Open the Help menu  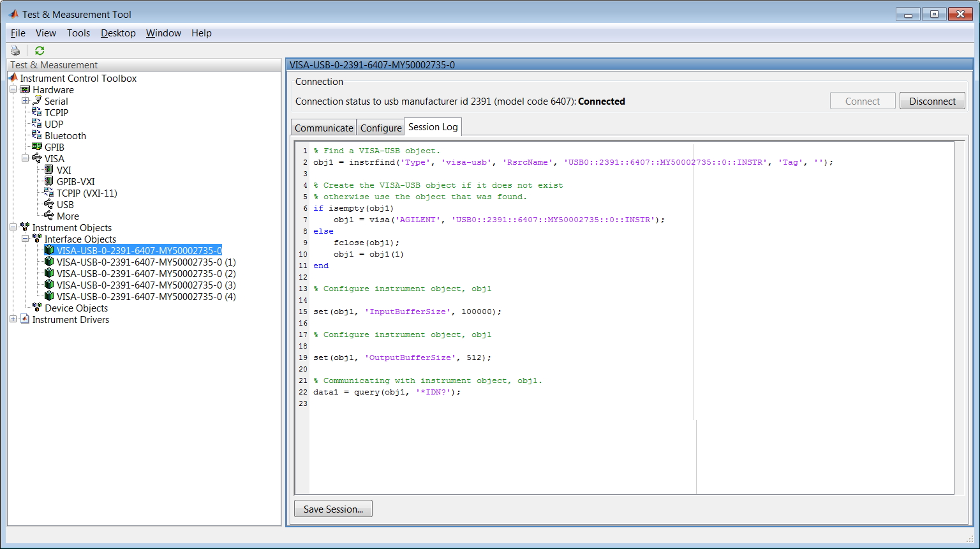click(x=202, y=33)
